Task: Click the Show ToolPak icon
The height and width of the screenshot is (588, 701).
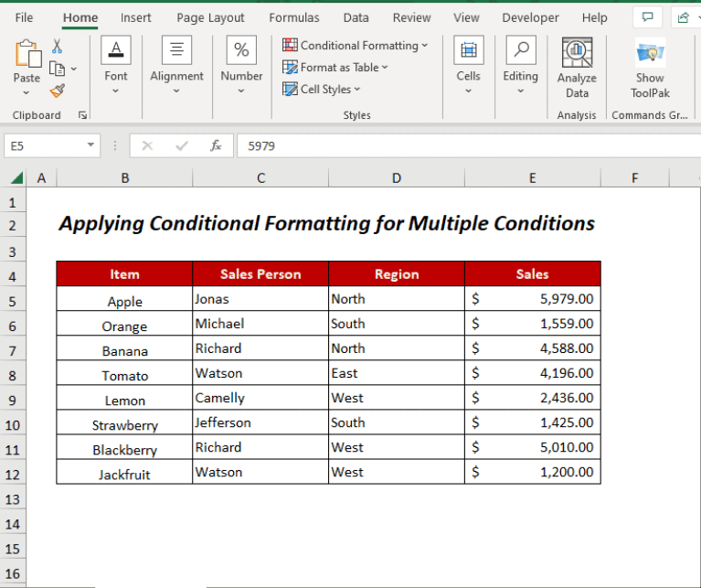Action: coord(650,52)
